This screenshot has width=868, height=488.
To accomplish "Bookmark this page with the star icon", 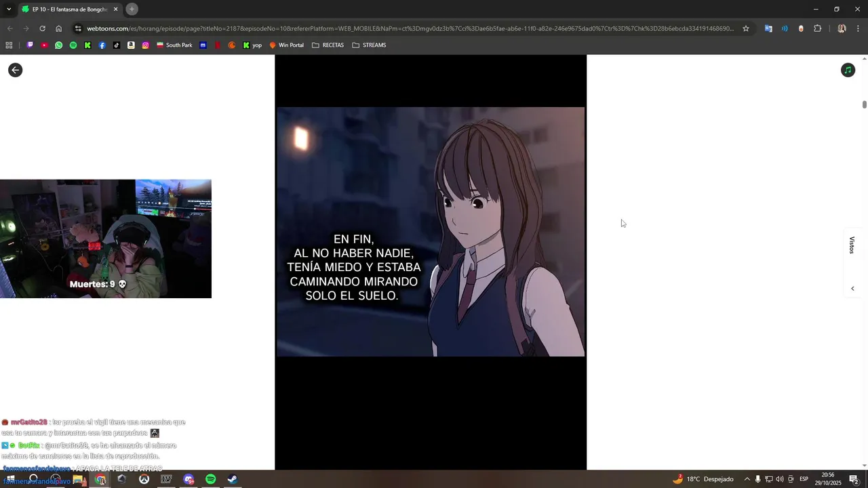I will [x=746, y=28].
